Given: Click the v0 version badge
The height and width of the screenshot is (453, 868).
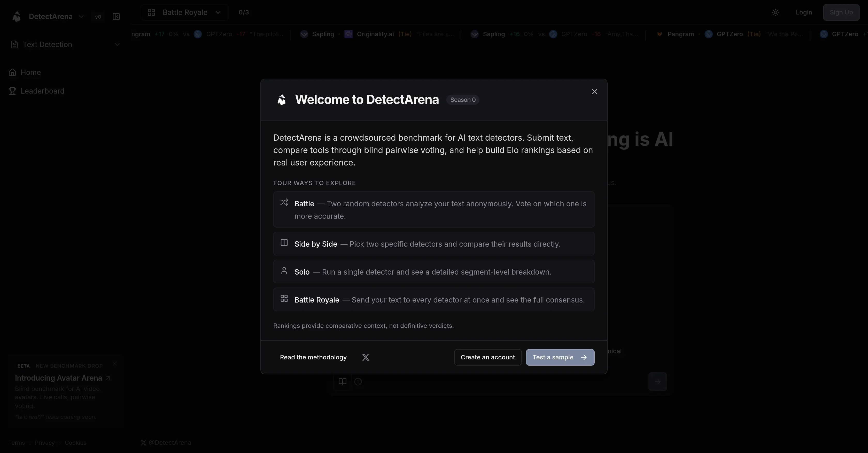Looking at the screenshot, I should click(98, 17).
